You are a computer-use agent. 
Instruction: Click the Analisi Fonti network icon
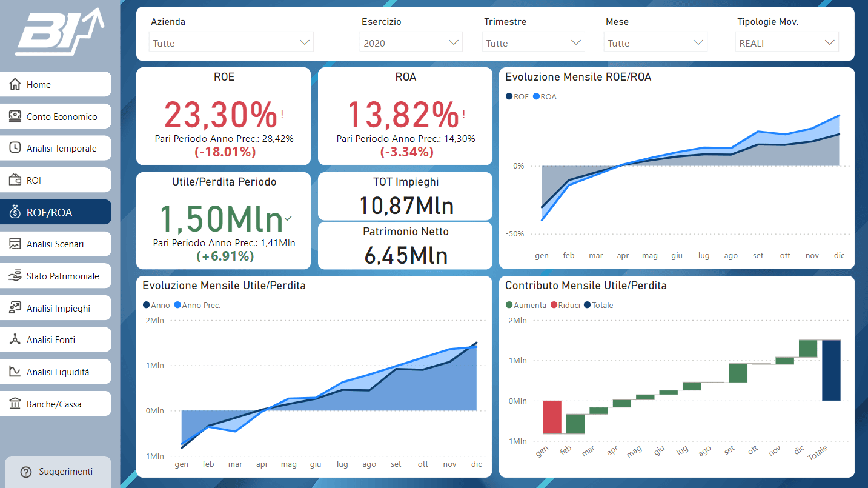(x=15, y=339)
